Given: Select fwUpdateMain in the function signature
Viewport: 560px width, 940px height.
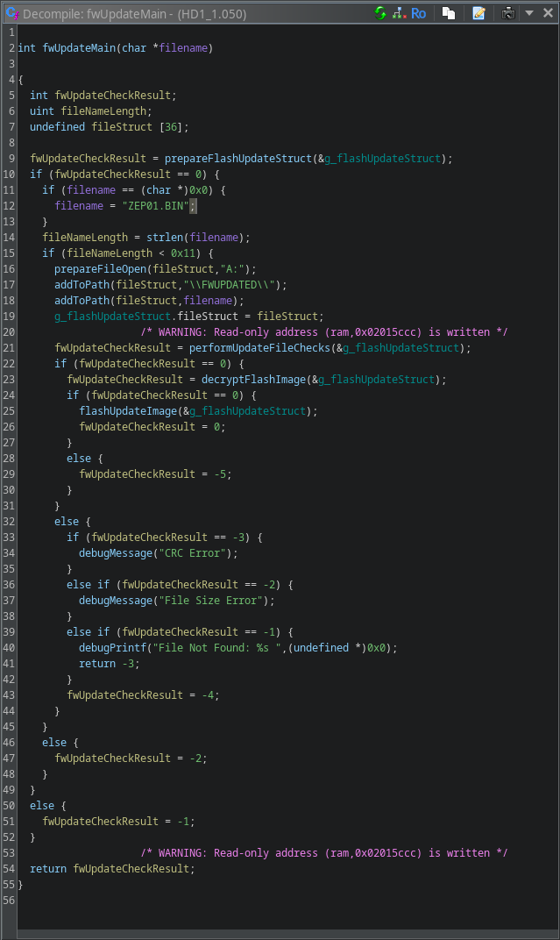Looking at the screenshot, I should pos(79,48).
